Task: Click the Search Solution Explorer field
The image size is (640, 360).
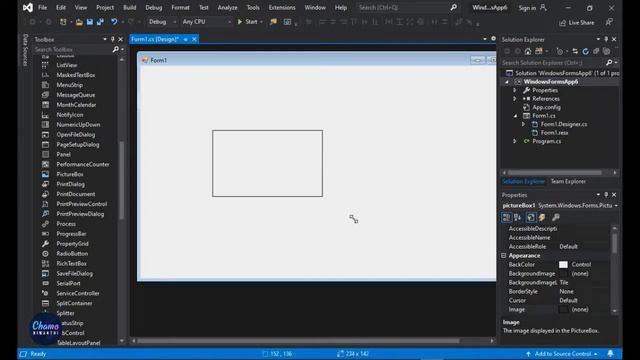Action: coord(553,62)
